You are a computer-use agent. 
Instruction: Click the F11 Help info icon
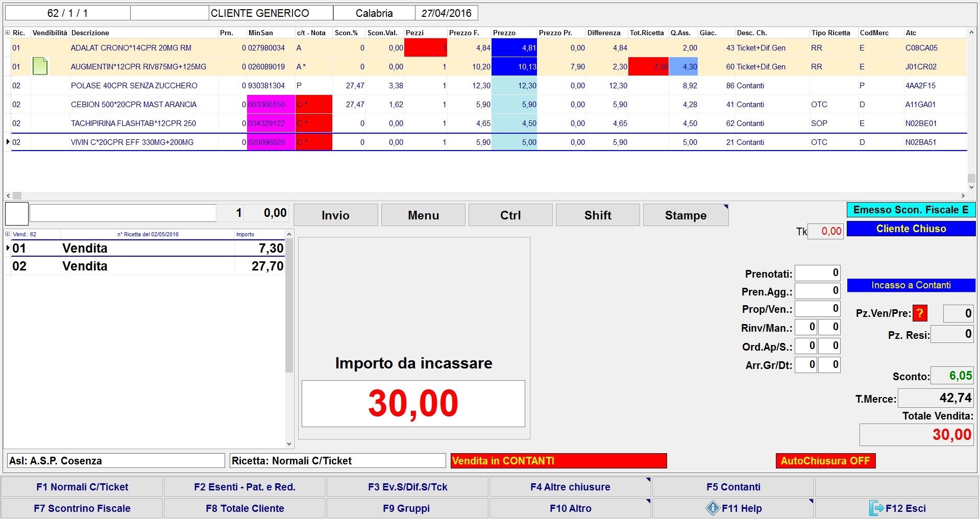pyautogui.click(x=713, y=508)
